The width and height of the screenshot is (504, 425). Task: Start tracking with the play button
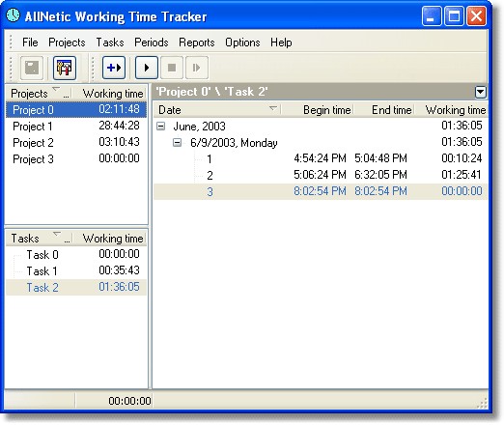[x=147, y=68]
